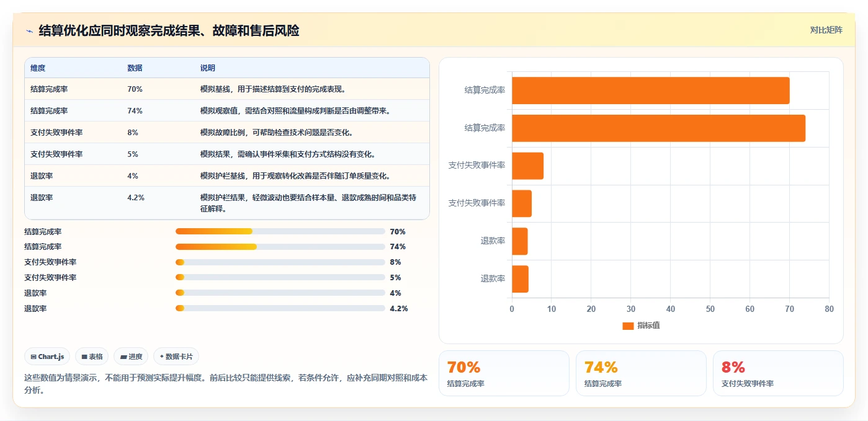The image size is (868, 421).
Task: Click the red 8% 支付失败事件率 card
Action: coord(778,373)
